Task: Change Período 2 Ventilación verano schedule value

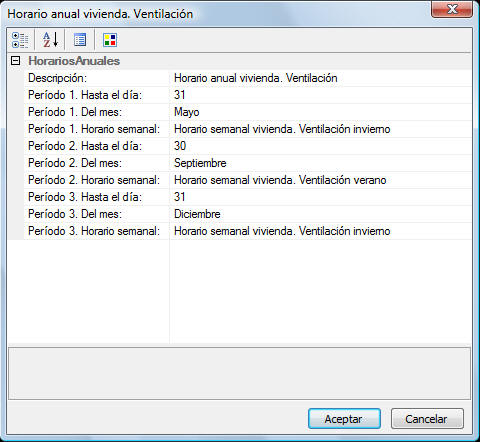Action: point(320,180)
